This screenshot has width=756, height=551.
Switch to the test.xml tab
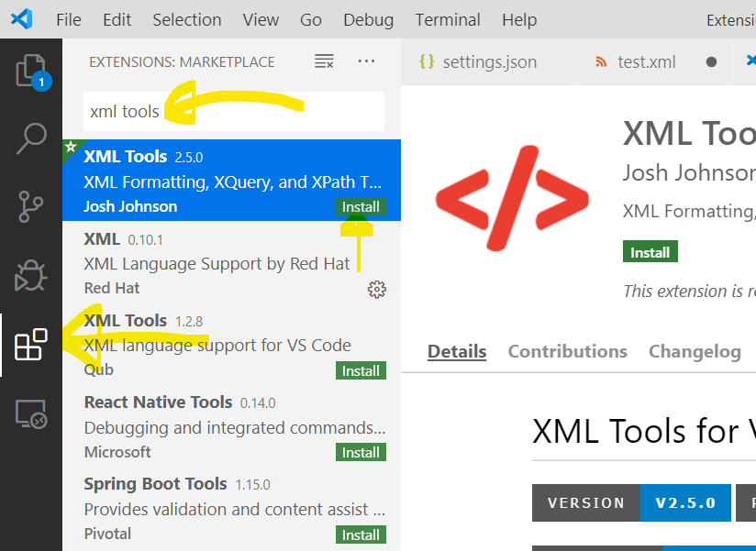tap(654, 61)
